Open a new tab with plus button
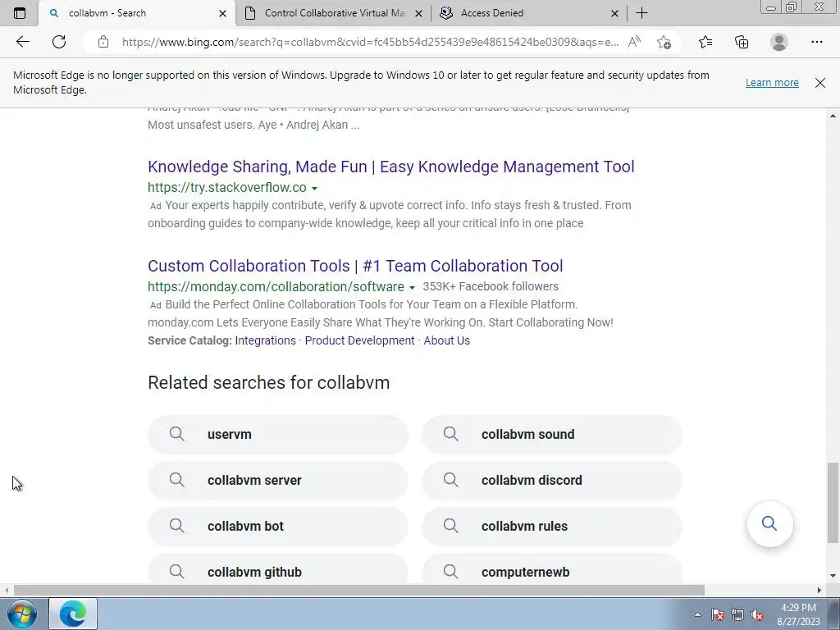840x630 pixels. pos(641,13)
